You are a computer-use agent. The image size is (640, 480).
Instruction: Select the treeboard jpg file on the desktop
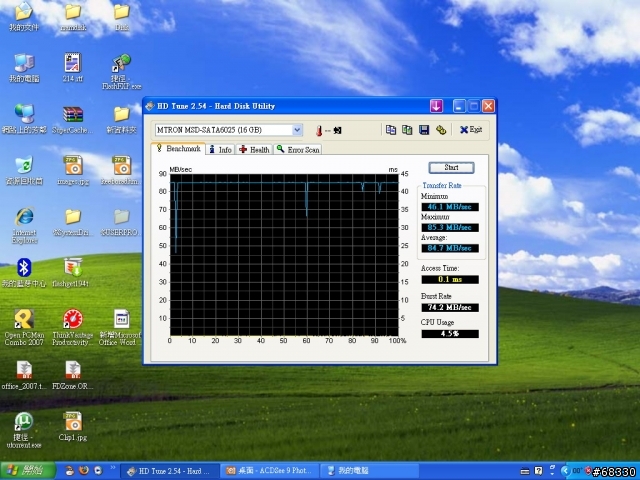(122, 171)
